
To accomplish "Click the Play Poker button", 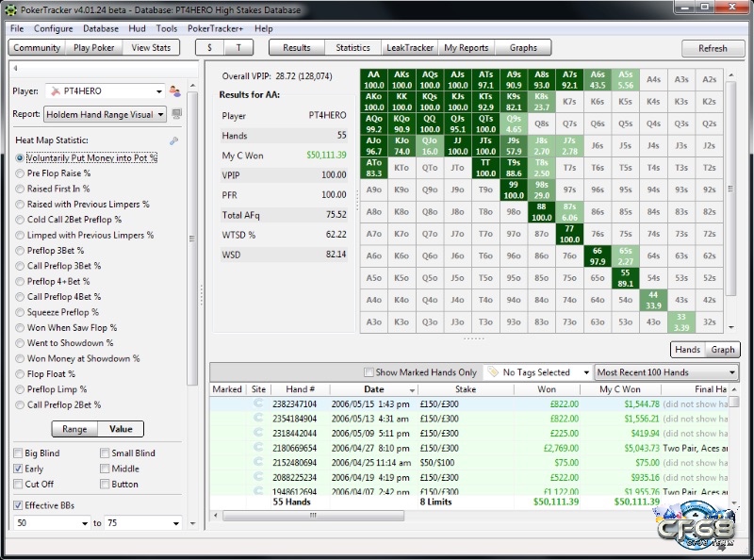I will coord(93,48).
